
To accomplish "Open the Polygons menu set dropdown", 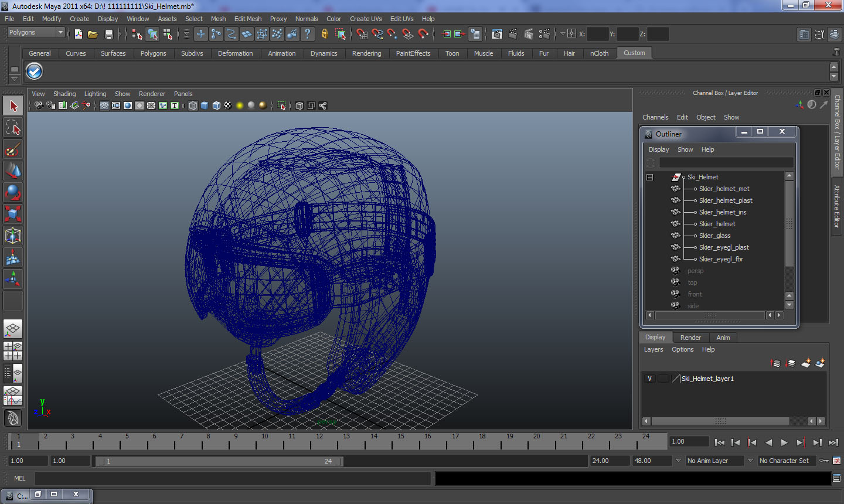I will 35,33.
